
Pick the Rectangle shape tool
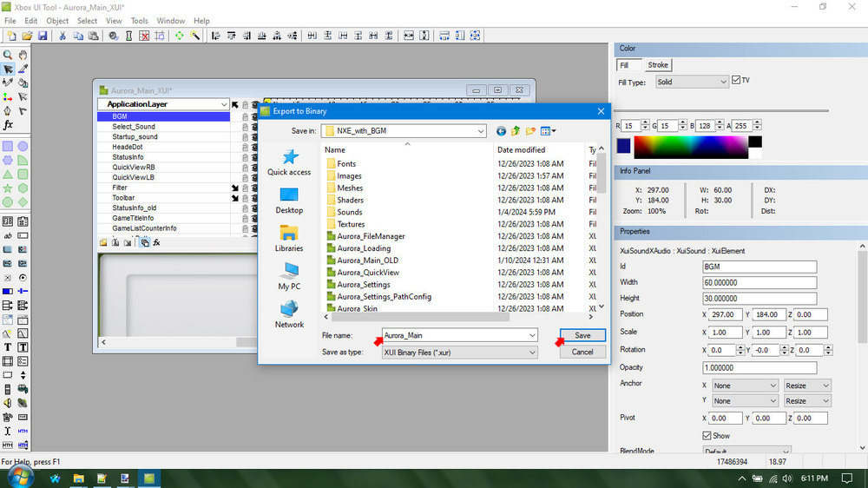8,146
